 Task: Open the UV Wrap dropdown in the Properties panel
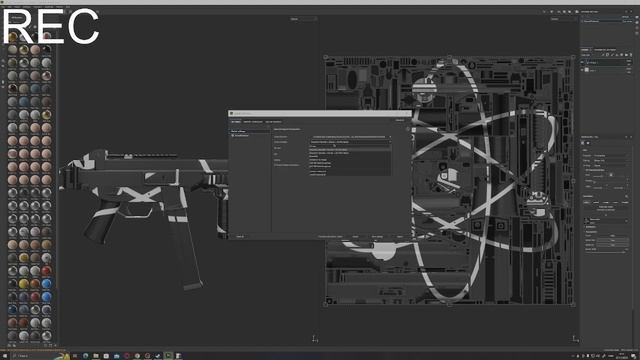tap(611, 165)
